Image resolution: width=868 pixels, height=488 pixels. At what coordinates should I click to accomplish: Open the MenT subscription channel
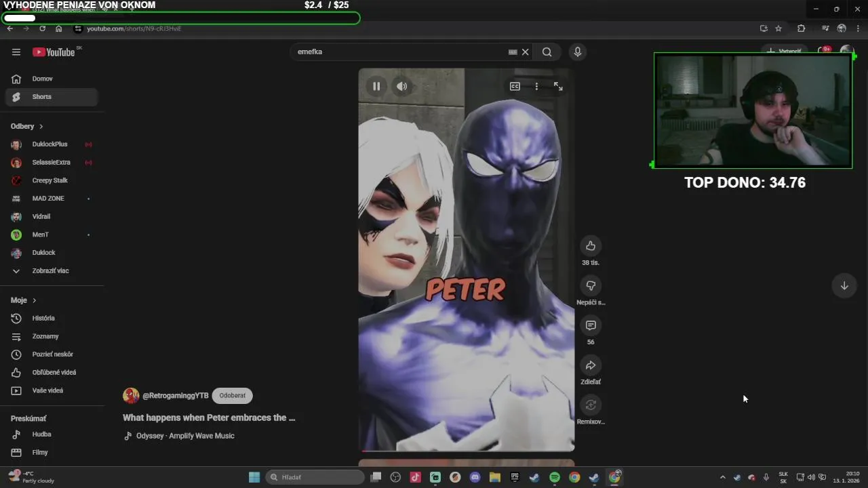click(52, 235)
